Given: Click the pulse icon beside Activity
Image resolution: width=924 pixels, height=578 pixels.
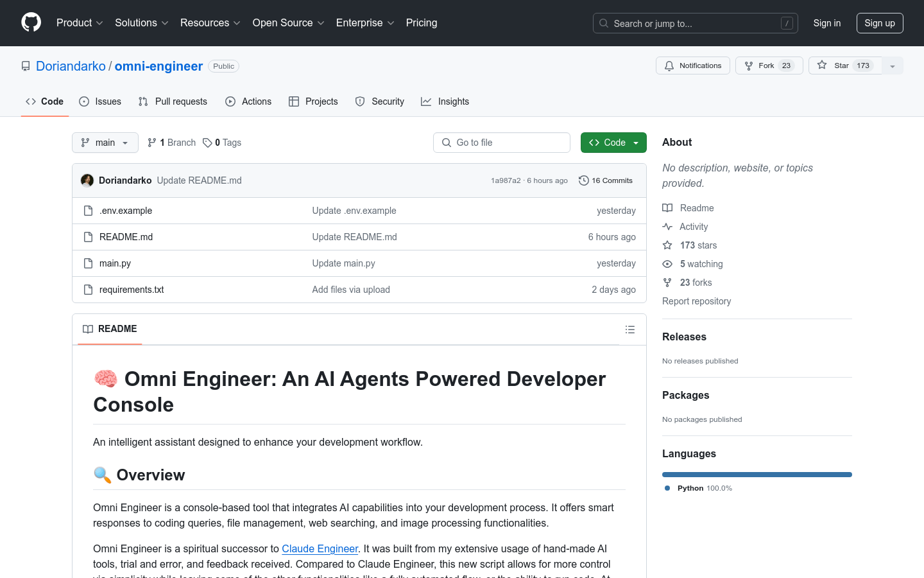Looking at the screenshot, I should (x=667, y=227).
